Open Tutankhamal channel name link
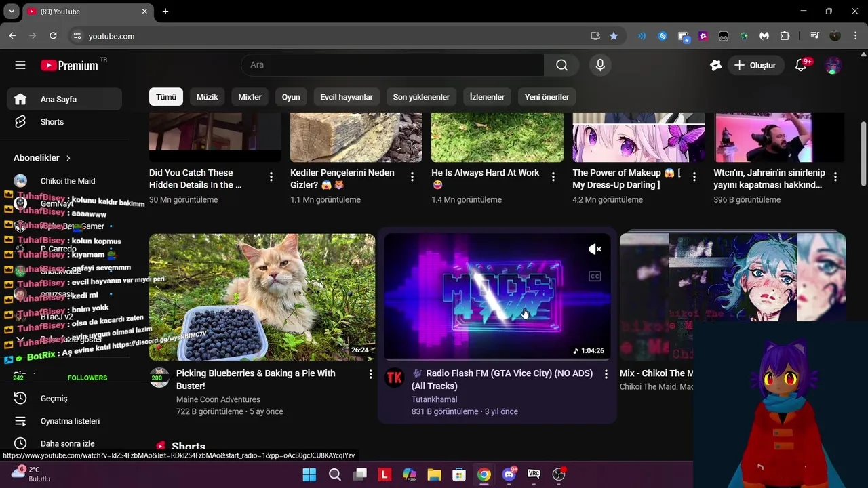 pos(435,399)
